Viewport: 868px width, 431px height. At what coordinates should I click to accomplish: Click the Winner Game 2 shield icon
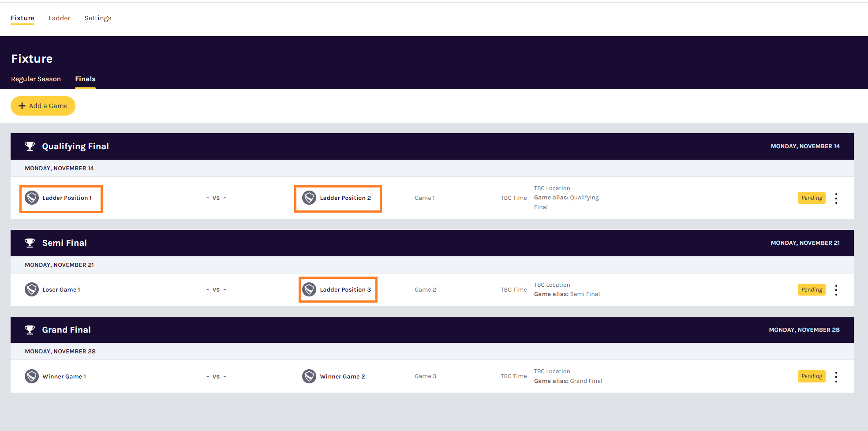click(x=309, y=376)
